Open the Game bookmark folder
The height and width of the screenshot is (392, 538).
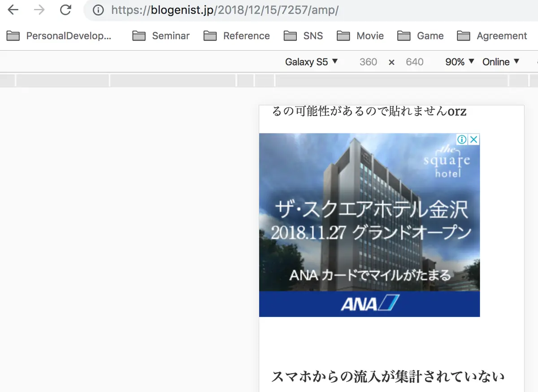[421, 36]
